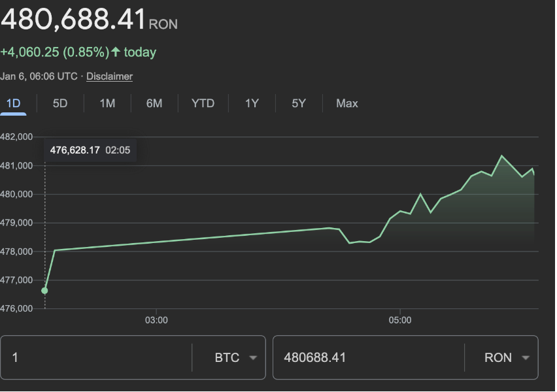Select the 1D time range tab
Screen dimensions: 557x392
tap(13, 103)
